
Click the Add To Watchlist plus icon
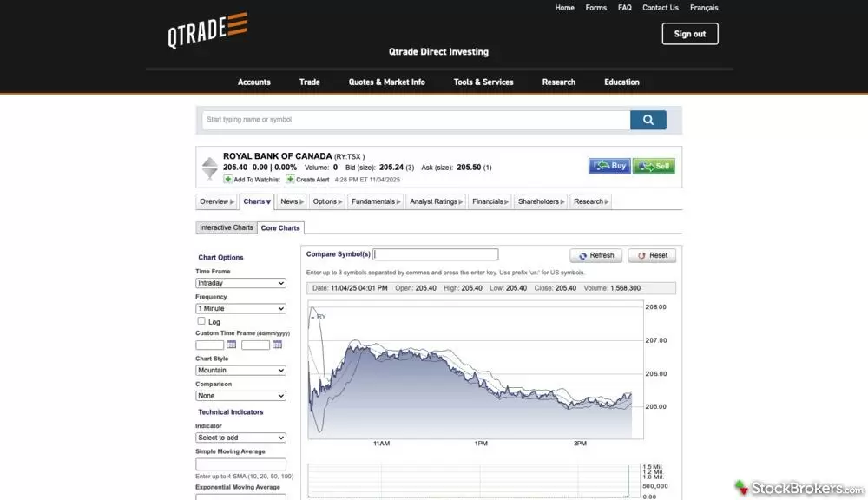230,179
